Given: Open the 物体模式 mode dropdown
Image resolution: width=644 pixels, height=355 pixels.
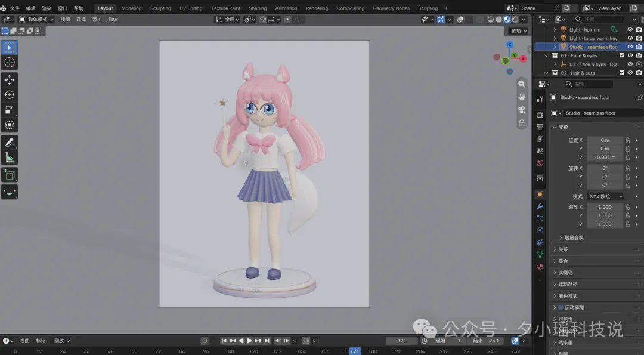Looking at the screenshot, I should [x=36, y=19].
